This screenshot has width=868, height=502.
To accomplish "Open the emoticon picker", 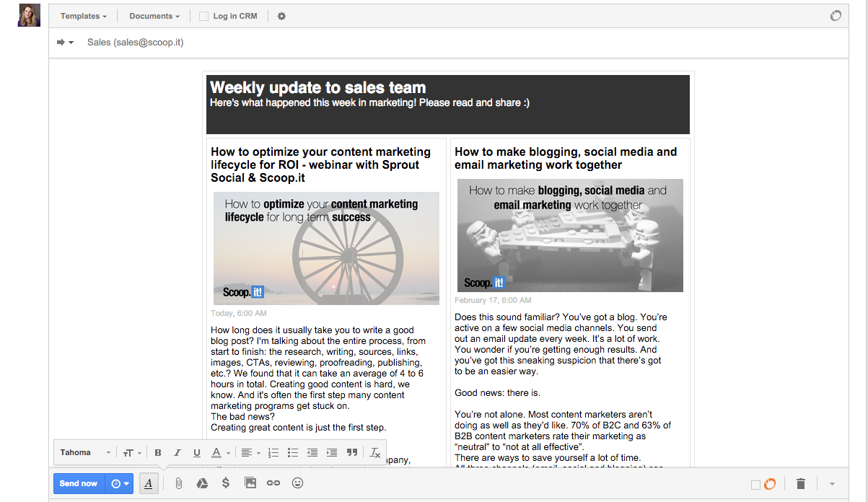I will click(297, 483).
